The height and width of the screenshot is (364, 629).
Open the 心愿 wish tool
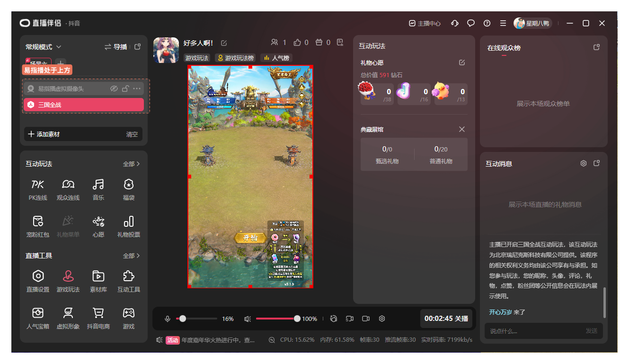pos(98,226)
